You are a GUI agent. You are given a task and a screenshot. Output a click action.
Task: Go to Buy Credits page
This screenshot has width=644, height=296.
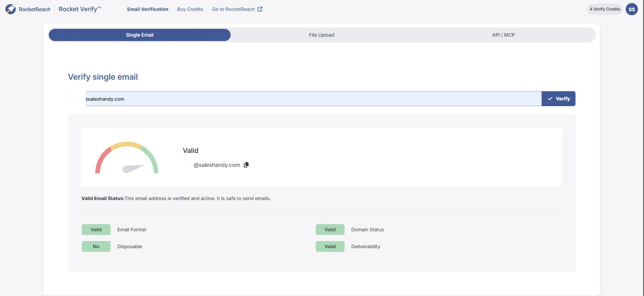[190, 9]
